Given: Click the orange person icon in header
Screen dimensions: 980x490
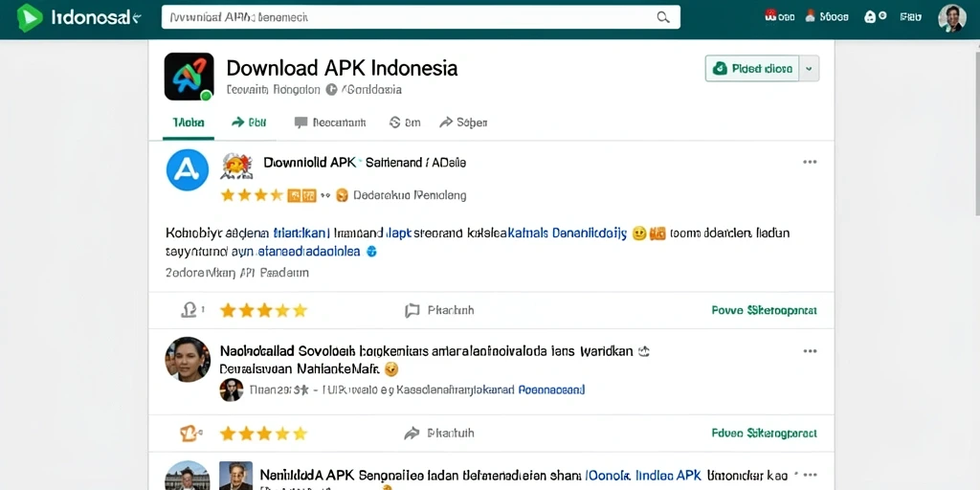Looking at the screenshot, I should point(811,15).
